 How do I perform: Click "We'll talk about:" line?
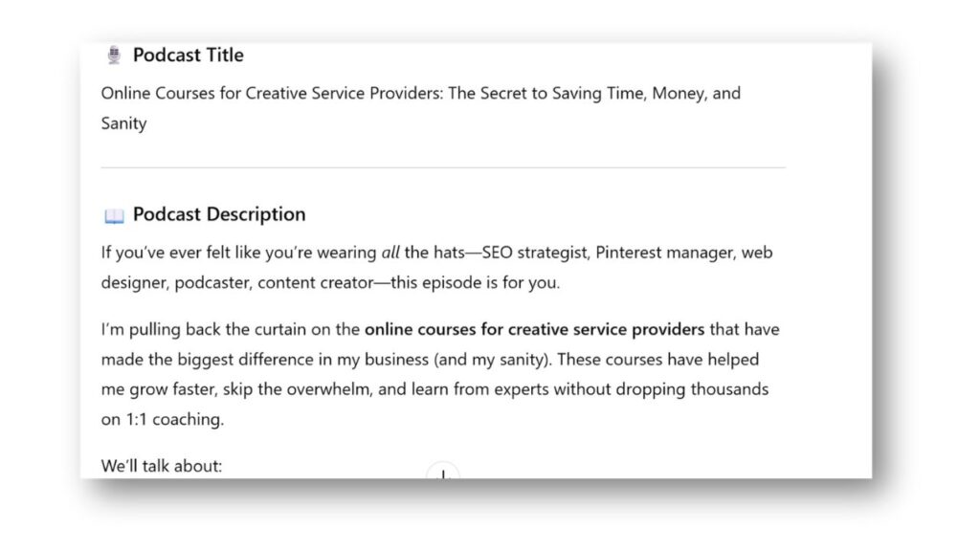click(162, 467)
